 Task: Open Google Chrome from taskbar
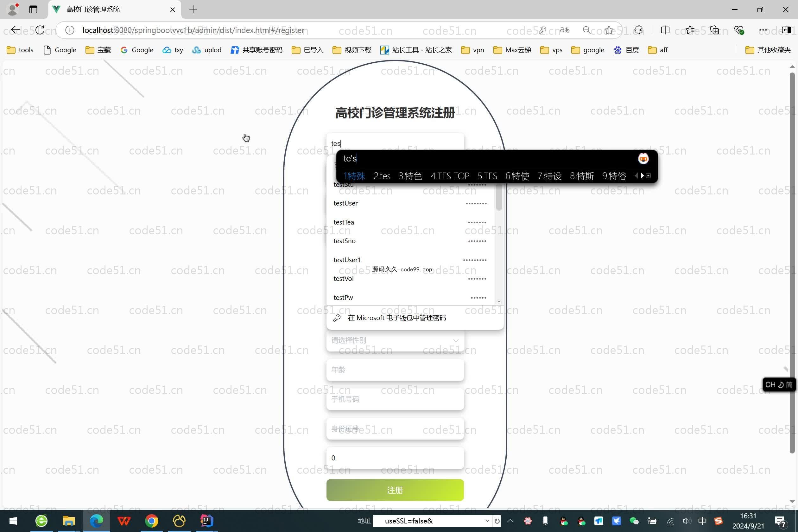151,521
